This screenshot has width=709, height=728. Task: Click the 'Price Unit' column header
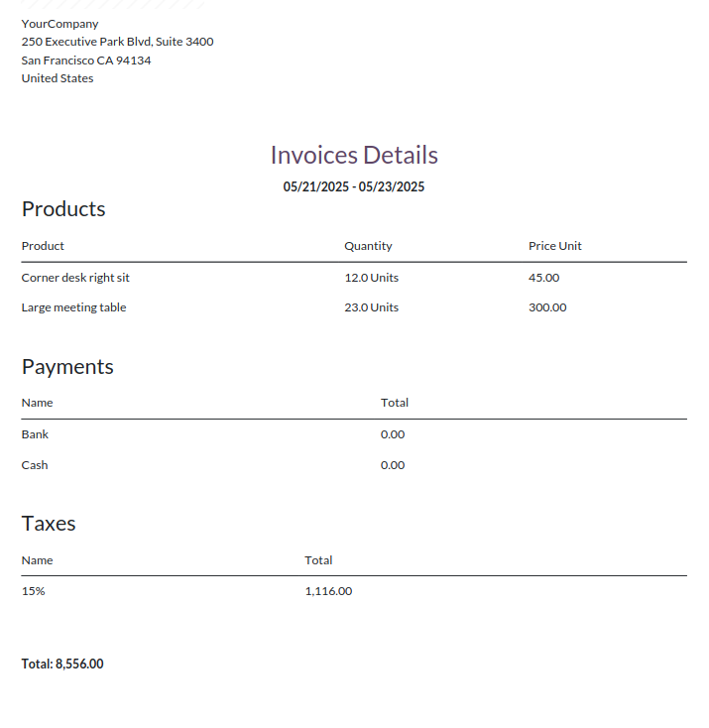(x=555, y=246)
